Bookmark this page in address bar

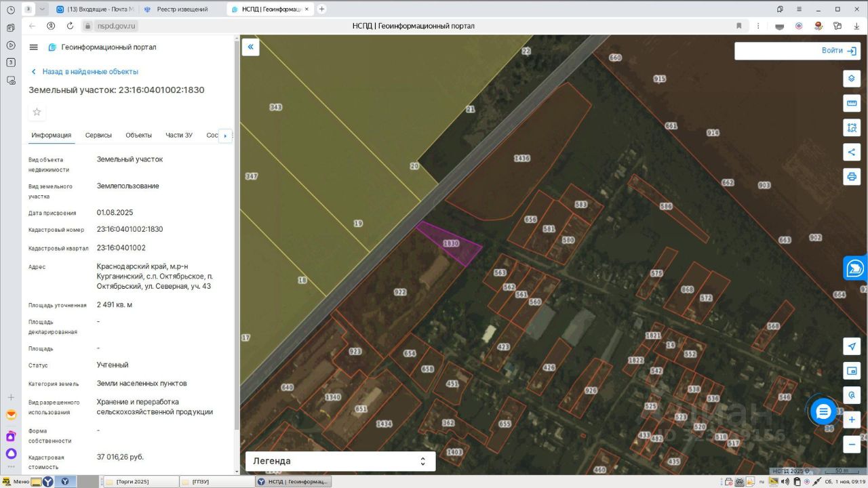(739, 26)
